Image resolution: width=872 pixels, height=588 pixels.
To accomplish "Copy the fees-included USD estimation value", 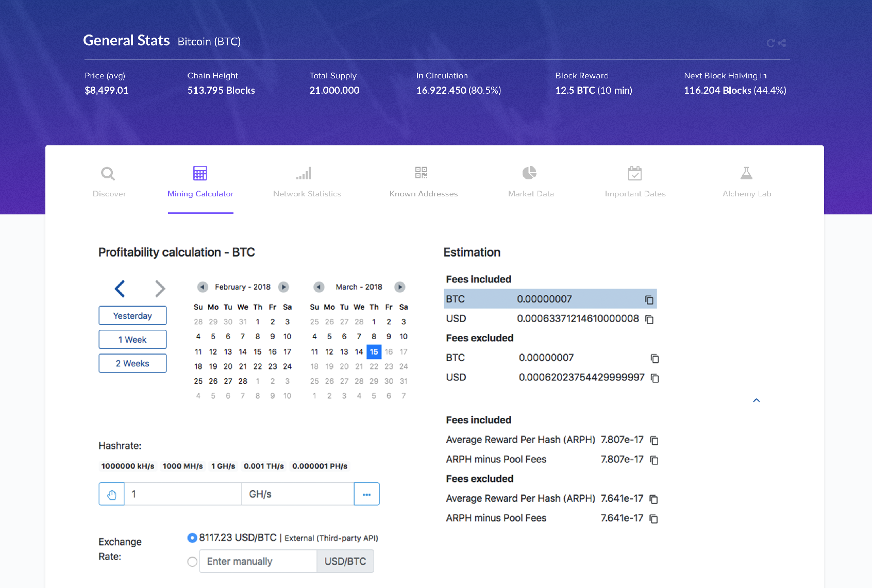I will (x=649, y=320).
